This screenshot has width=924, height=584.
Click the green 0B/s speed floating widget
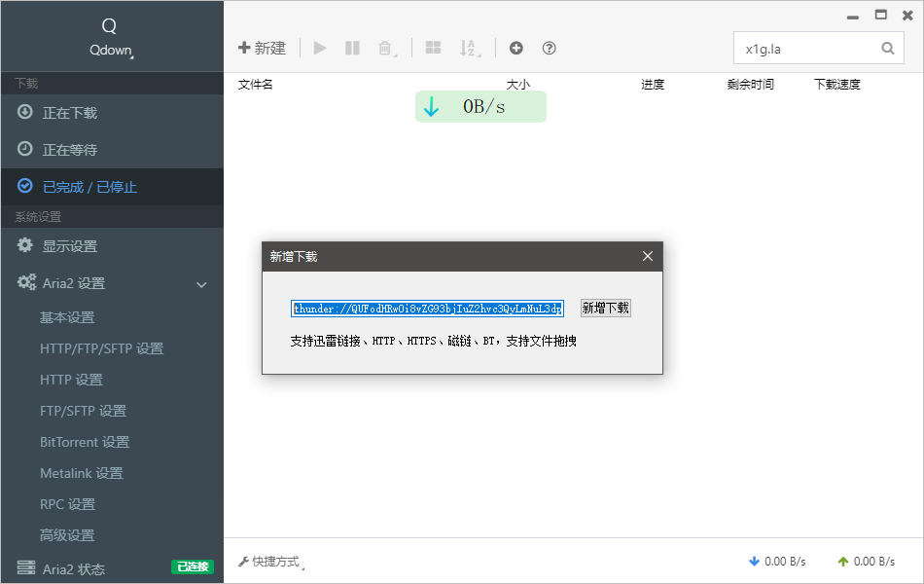480,107
